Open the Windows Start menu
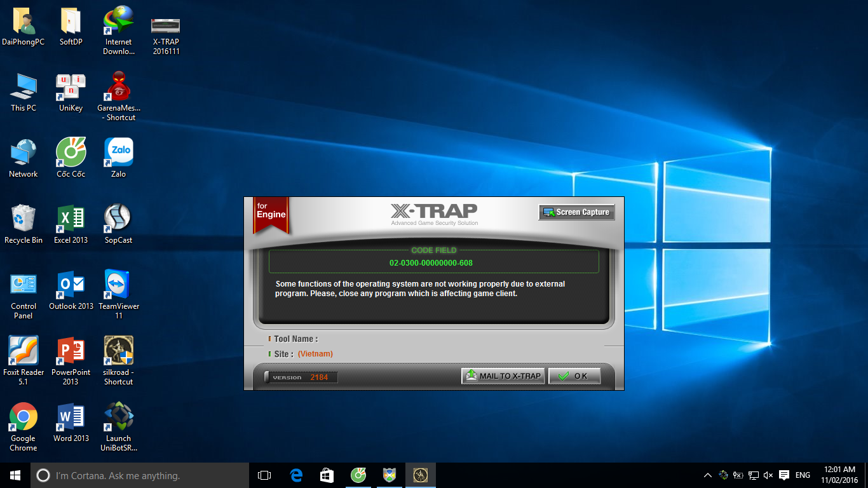868x488 pixels. [15, 475]
